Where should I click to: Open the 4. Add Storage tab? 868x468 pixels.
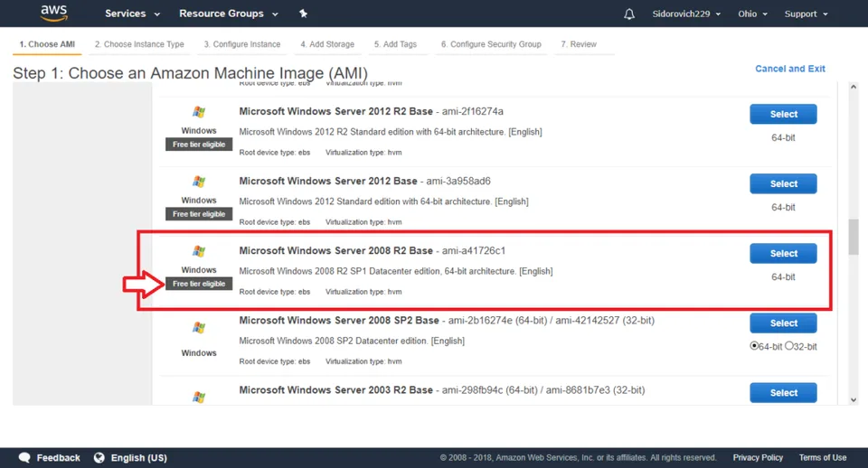327,44
